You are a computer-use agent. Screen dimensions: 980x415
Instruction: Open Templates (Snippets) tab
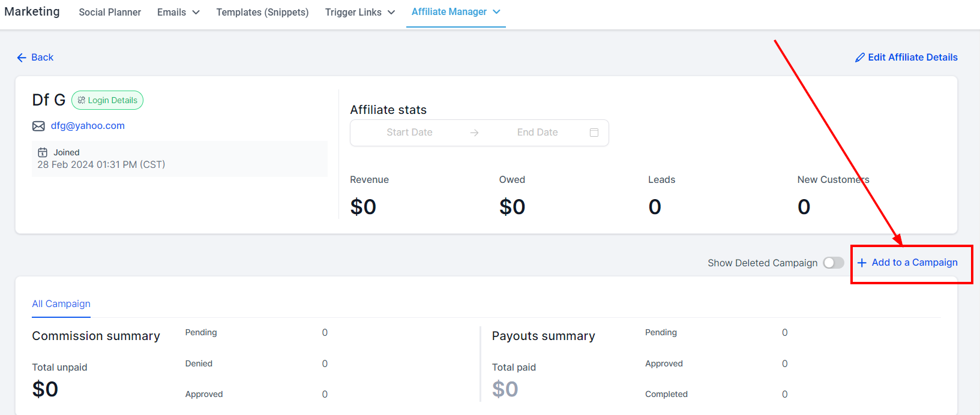pyautogui.click(x=262, y=12)
